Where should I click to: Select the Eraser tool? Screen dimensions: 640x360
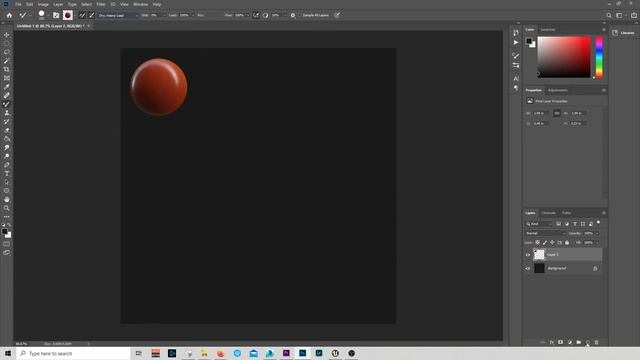pos(7,130)
